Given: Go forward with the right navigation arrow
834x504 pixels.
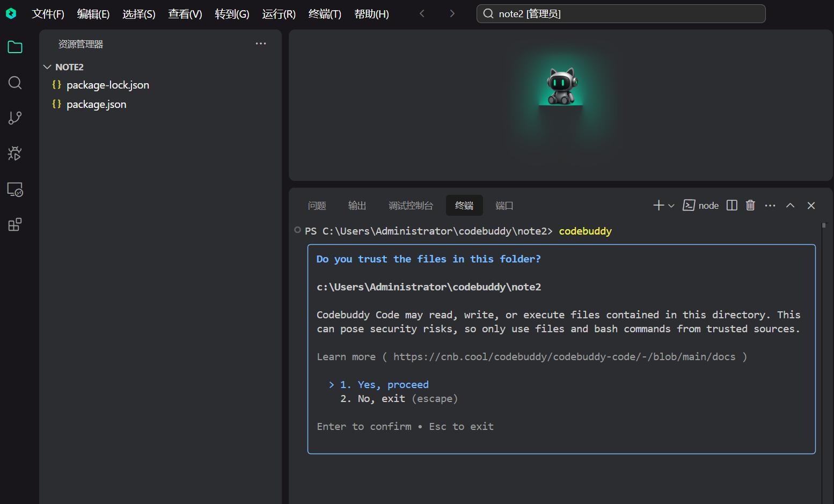Looking at the screenshot, I should click(452, 13).
